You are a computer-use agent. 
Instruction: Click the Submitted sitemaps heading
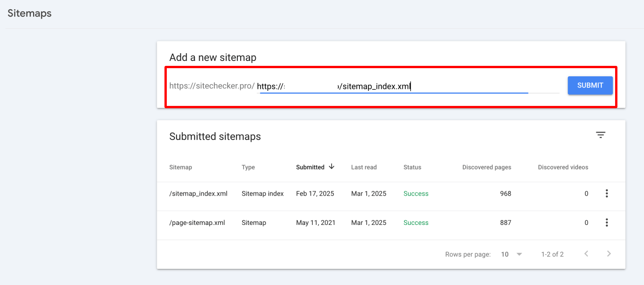215,136
